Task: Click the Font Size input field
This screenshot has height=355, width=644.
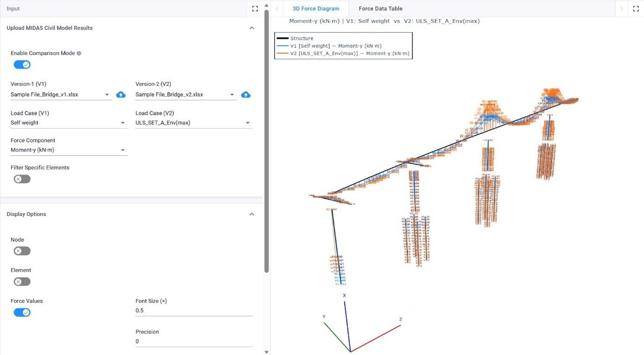Action: [x=193, y=311]
